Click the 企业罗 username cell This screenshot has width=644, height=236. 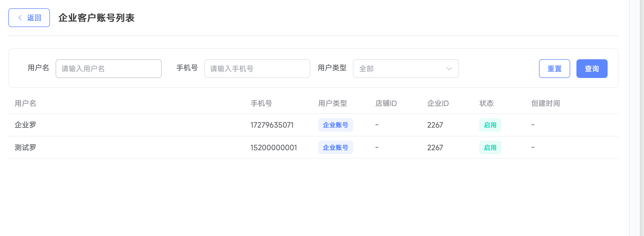[25, 125]
